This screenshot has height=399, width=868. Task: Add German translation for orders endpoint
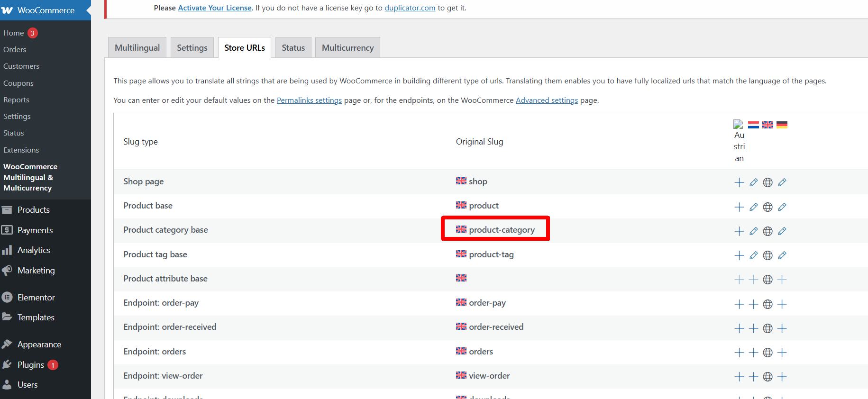(782, 353)
